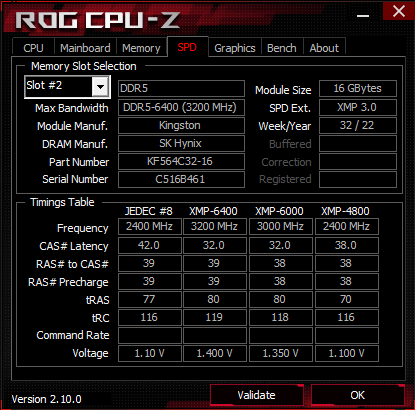Select the SPD tab
The width and height of the screenshot is (415, 410).
187,47
